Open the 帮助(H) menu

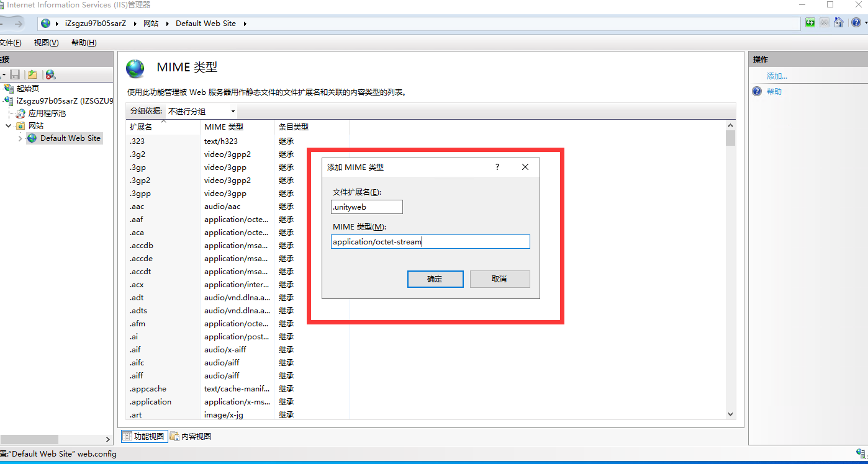pyautogui.click(x=84, y=43)
